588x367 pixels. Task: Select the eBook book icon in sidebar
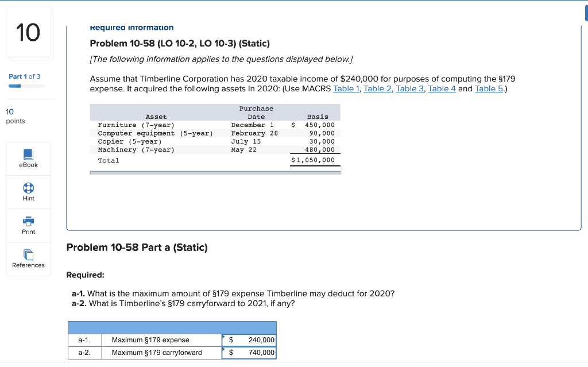click(28, 154)
